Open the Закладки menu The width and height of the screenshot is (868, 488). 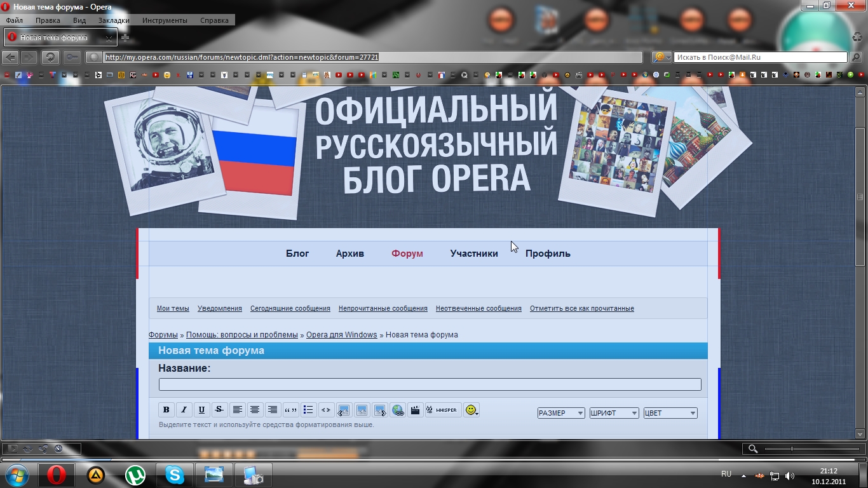[x=114, y=20]
